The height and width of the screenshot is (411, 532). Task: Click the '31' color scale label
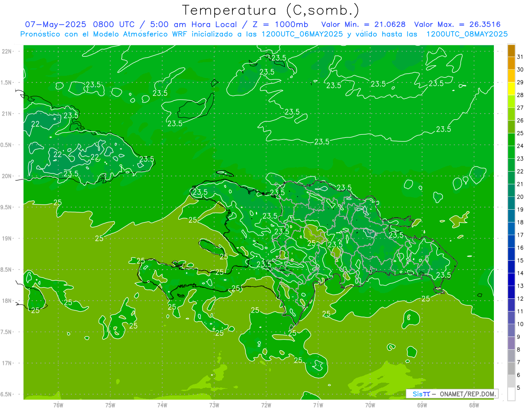[x=520, y=57]
